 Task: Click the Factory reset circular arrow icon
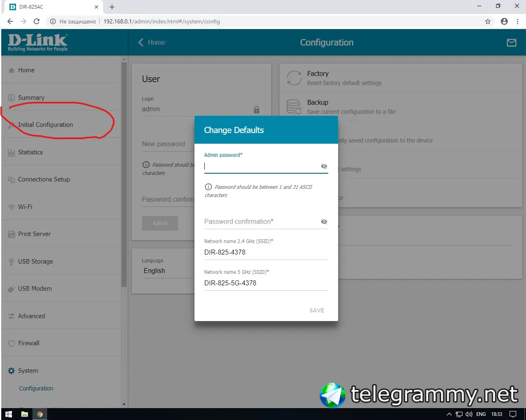(x=294, y=78)
